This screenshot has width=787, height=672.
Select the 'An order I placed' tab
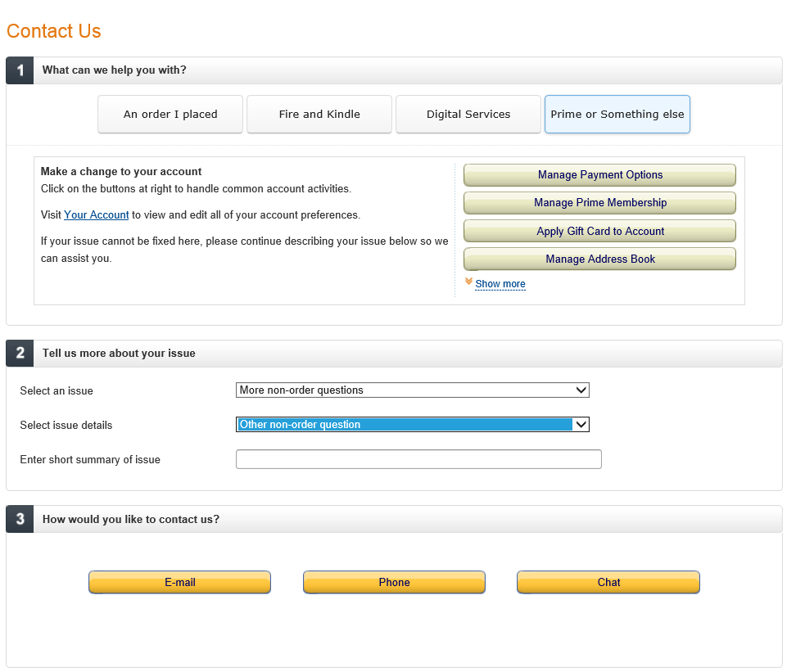[x=170, y=115]
